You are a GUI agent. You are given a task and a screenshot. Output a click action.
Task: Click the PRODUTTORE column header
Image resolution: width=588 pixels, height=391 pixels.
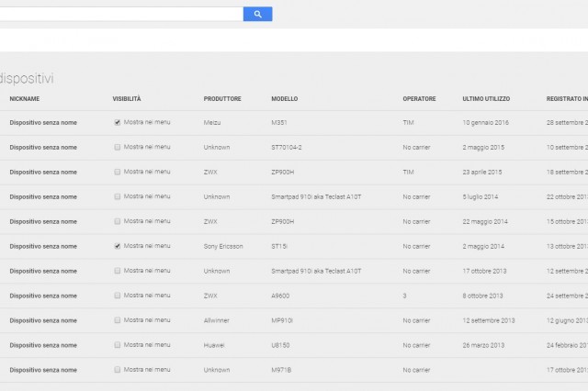click(x=222, y=99)
